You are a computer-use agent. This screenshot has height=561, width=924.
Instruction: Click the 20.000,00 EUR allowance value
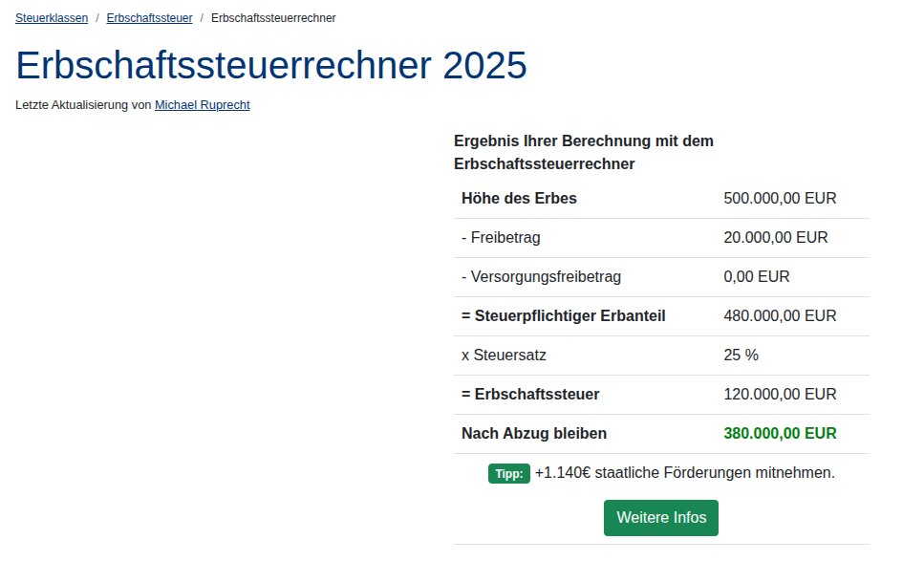[776, 238]
